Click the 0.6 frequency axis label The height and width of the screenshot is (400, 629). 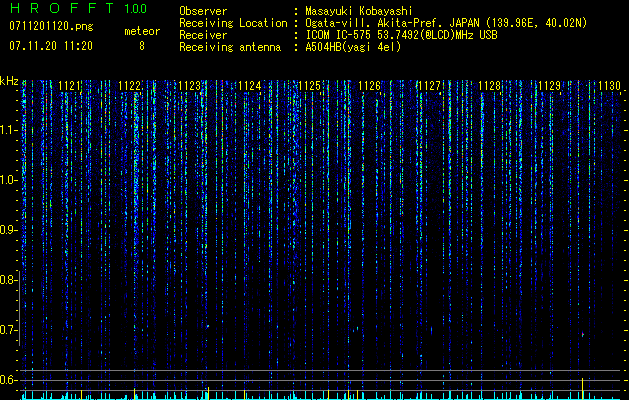coord(8,380)
